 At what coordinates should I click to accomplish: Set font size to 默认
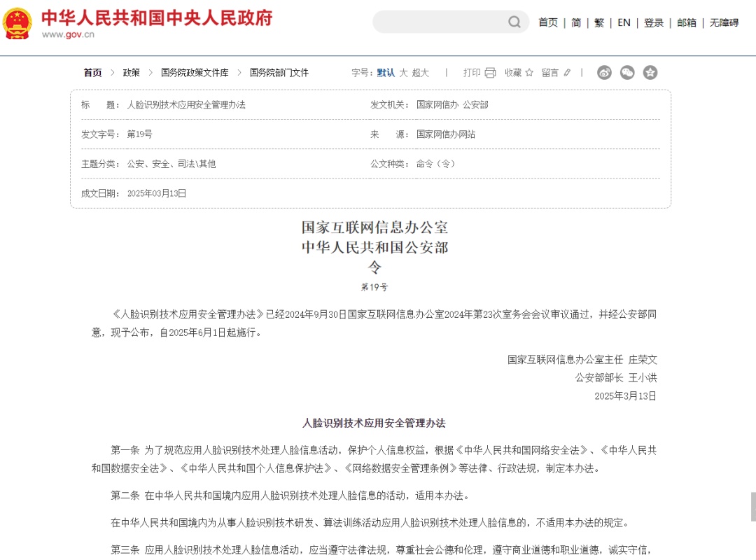point(386,73)
